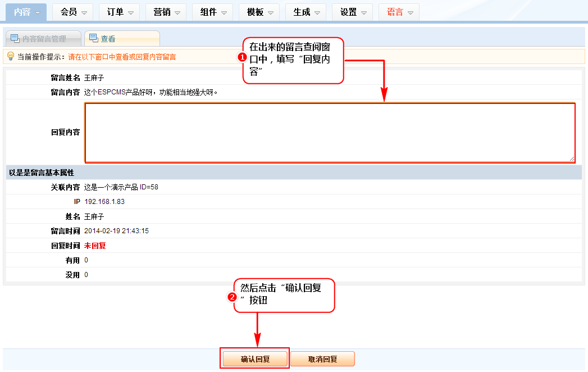588x372 pixels.
Task: Click the red step 1 marker
Action: pyautogui.click(x=242, y=57)
